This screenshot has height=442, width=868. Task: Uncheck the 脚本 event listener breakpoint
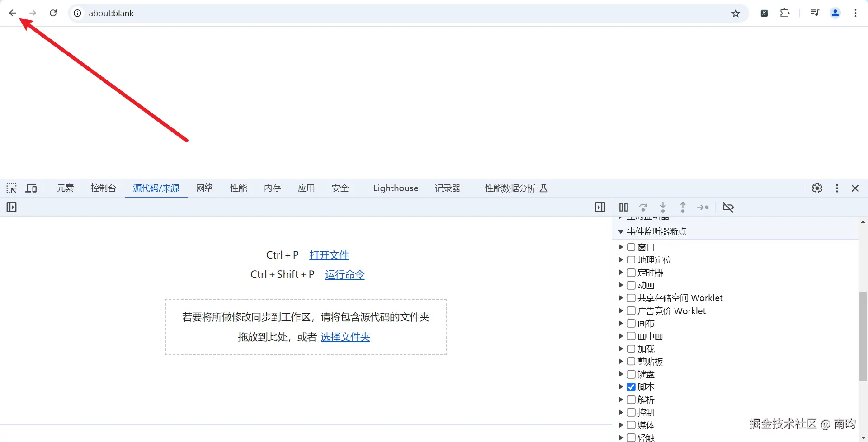tap(631, 387)
